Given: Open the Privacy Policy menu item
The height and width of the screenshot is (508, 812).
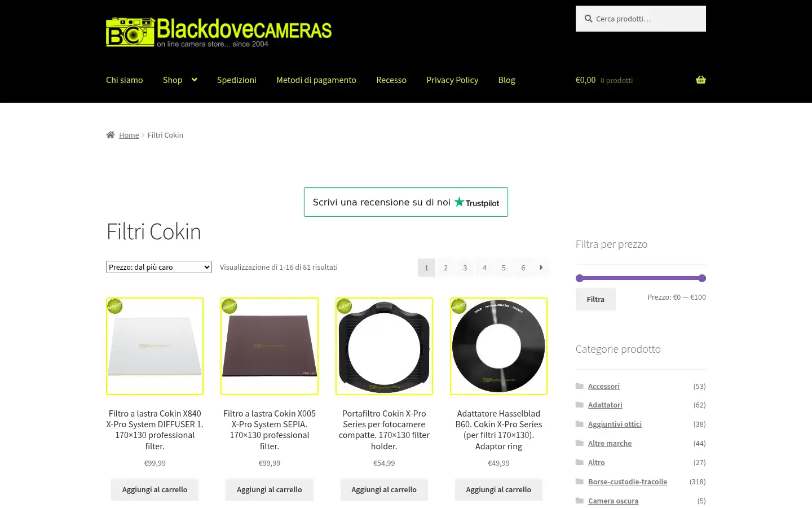Looking at the screenshot, I should 452,80.
